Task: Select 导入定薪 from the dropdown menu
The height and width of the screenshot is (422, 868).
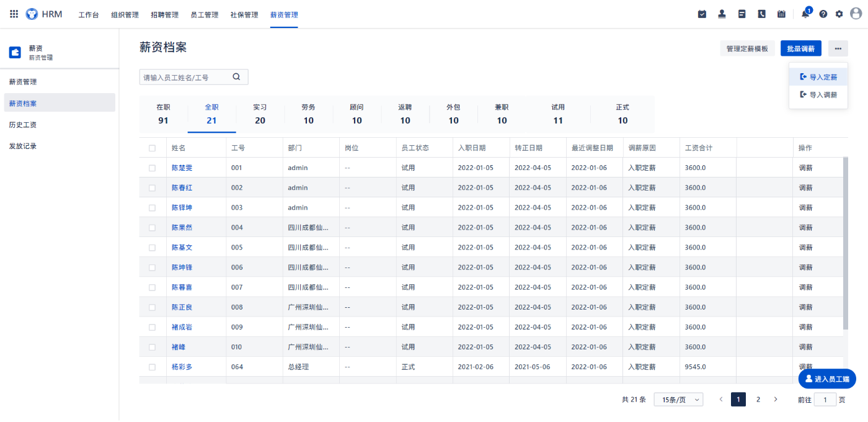Action: tap(818, 77)
